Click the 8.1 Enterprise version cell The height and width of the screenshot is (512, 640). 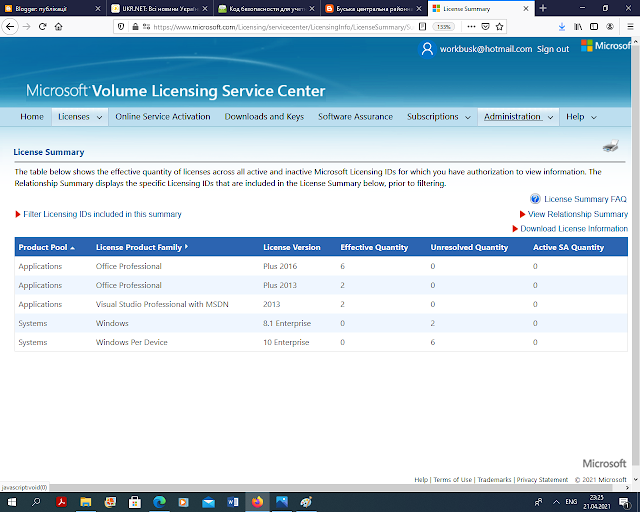point(287,323)
